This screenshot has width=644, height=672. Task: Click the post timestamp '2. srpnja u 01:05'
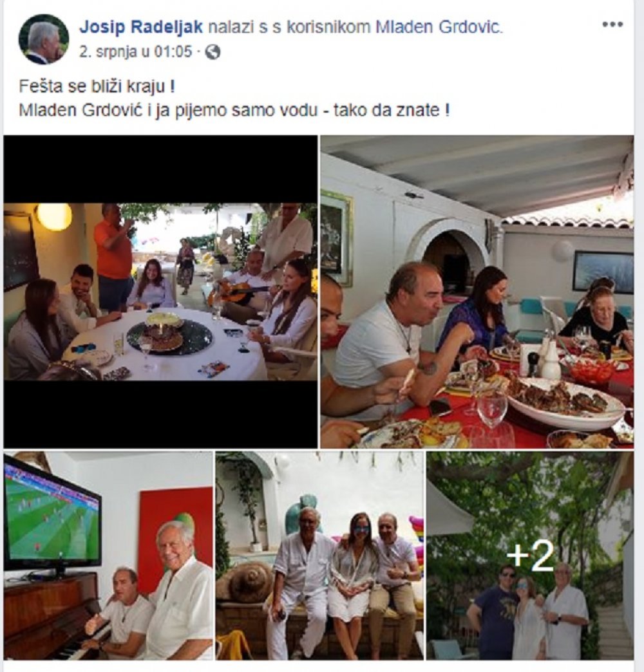click(135, 52)
